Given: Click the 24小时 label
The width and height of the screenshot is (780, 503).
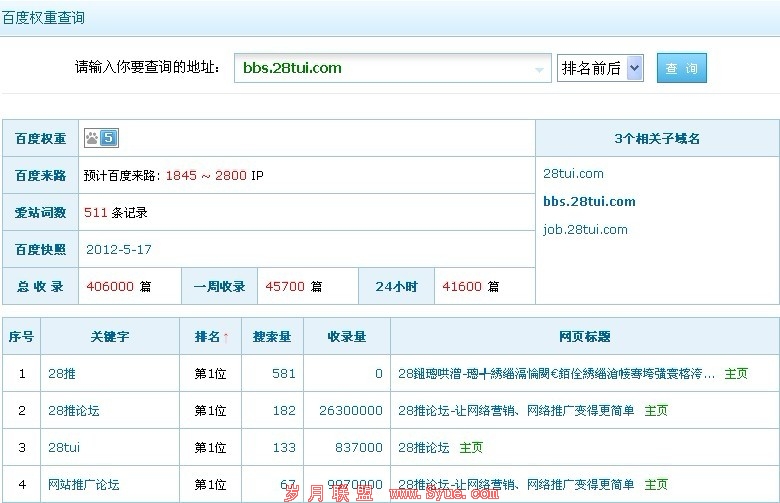Looking at the screenshot, I should 396,286.
